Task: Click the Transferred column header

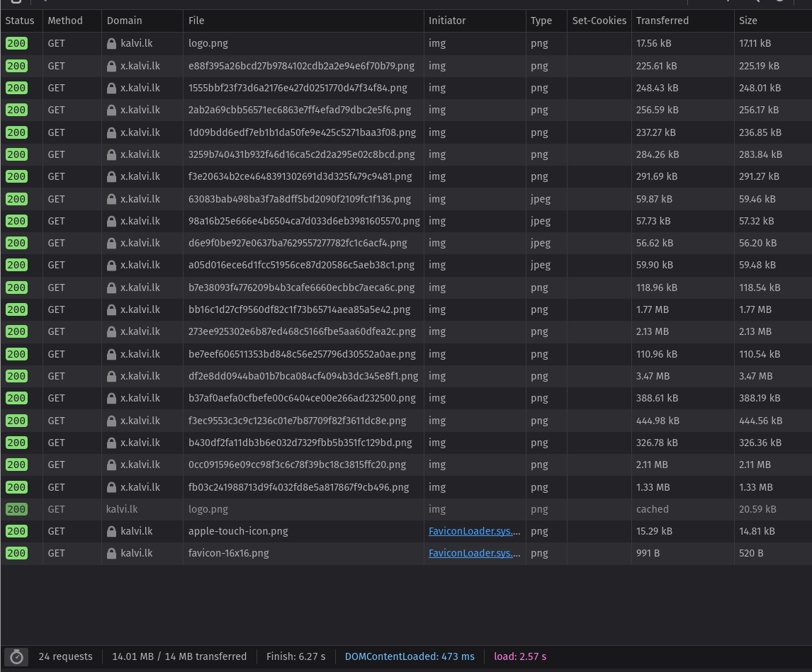Action: pyautogui.click(x=662, y=21)
